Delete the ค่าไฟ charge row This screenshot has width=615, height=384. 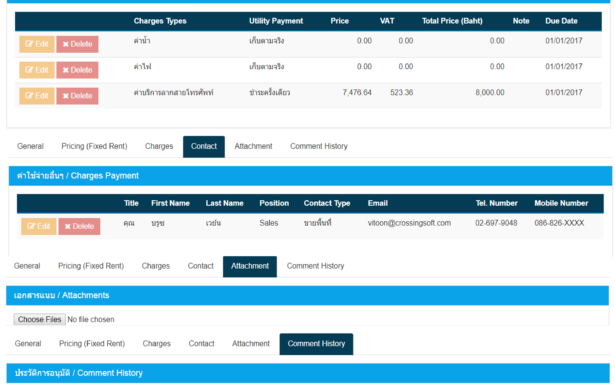(77, 70)
